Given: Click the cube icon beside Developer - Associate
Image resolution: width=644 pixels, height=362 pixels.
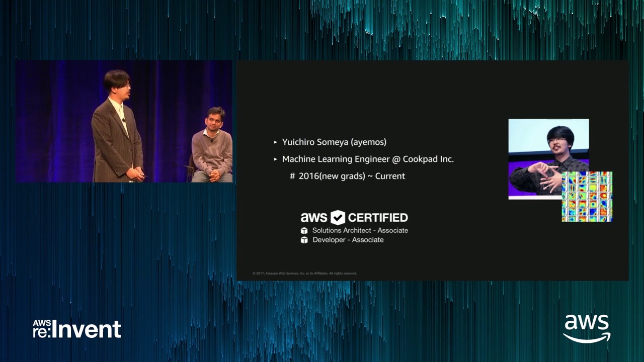Looking at the screenshot, I should pos(304,240).
